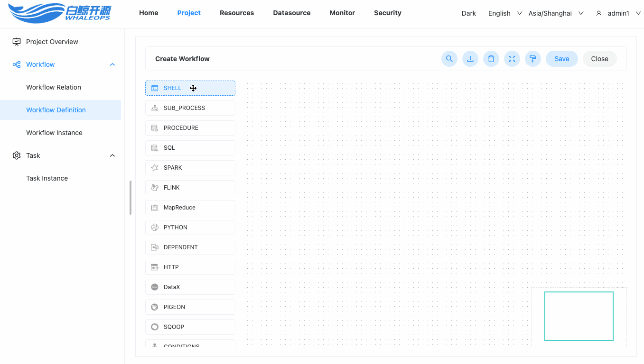Click the WhaleOps logo

[59, 13]
